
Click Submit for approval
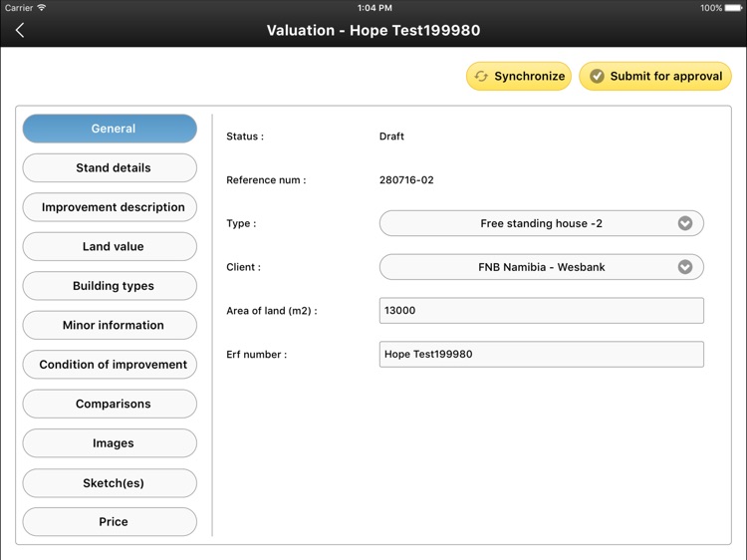coord(655,77)
